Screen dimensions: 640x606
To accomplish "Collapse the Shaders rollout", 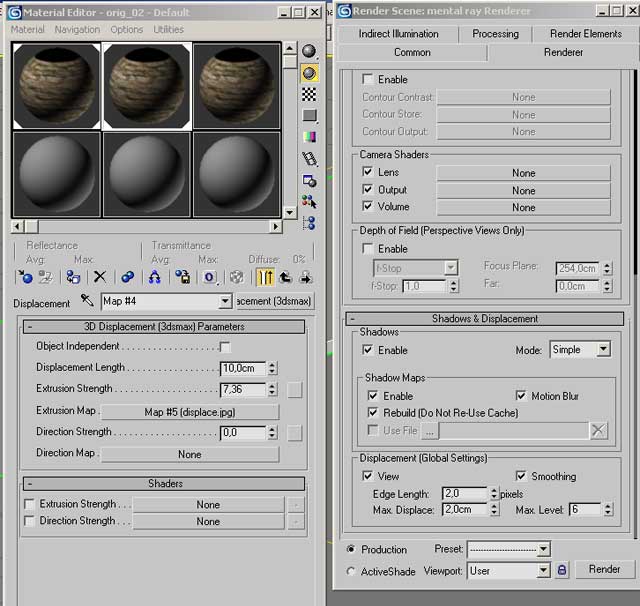I will pyautogui.click(x=164, y=484).
